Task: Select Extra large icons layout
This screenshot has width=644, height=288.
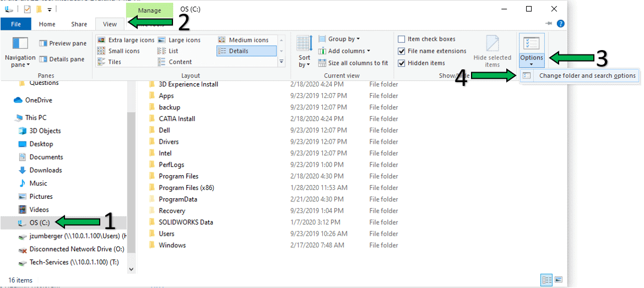Action: [x=126, y=40]
